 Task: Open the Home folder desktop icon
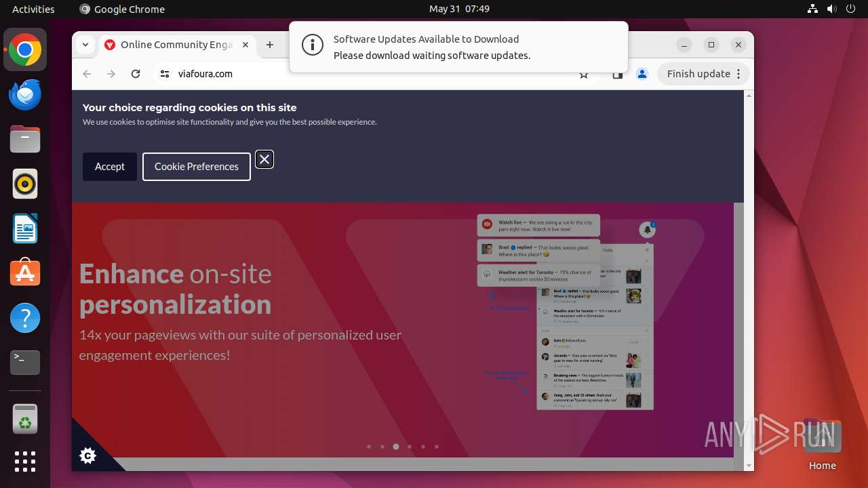(x=822, y=444)
